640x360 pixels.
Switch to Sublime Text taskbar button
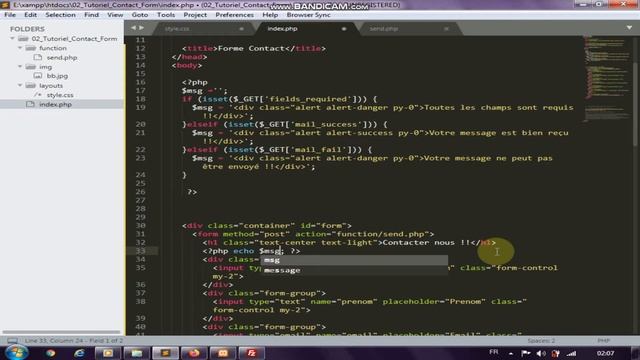(165, 353)
